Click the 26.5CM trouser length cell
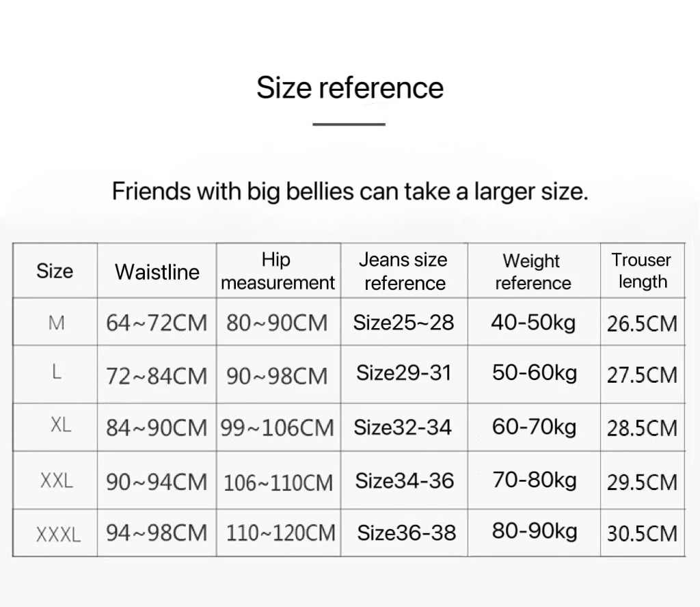Screen dimensions: 700x607 click(x=642, y=323)
